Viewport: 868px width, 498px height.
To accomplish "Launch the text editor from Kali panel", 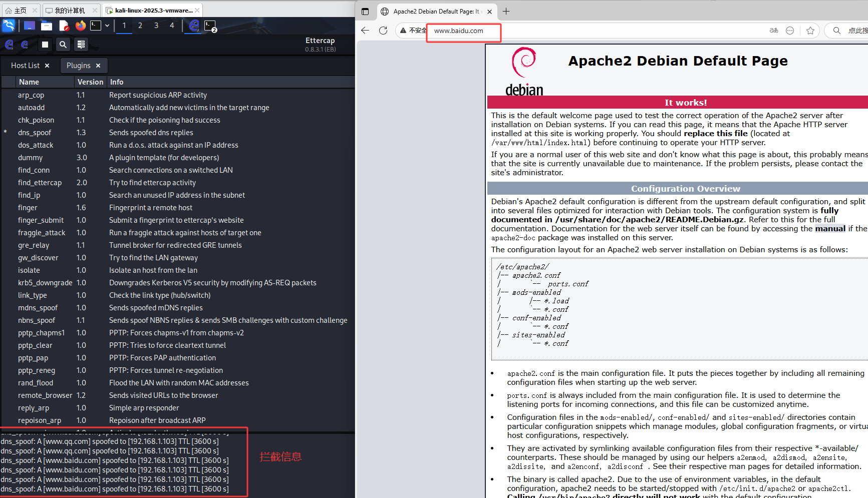I will coord(64,26).
